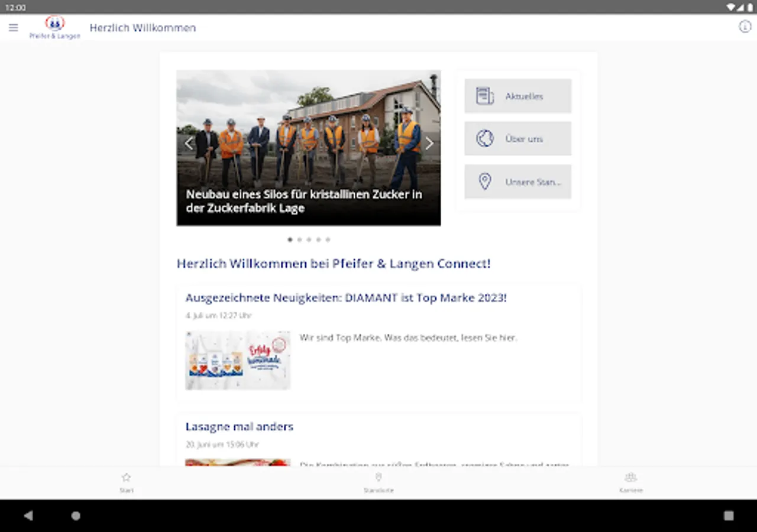The image size is (757, 532).
Task: Switch to the Start tab label
Action: click(127, 490)
